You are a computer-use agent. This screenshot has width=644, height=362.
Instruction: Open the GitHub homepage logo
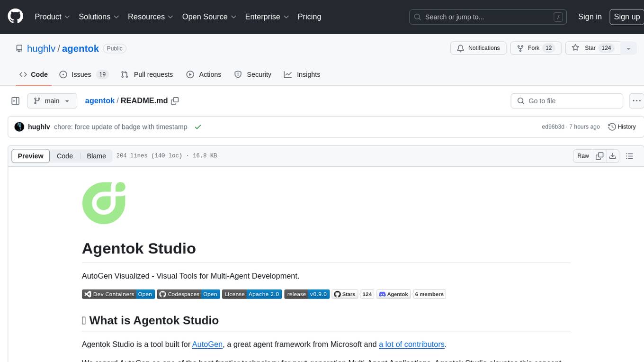15,17
